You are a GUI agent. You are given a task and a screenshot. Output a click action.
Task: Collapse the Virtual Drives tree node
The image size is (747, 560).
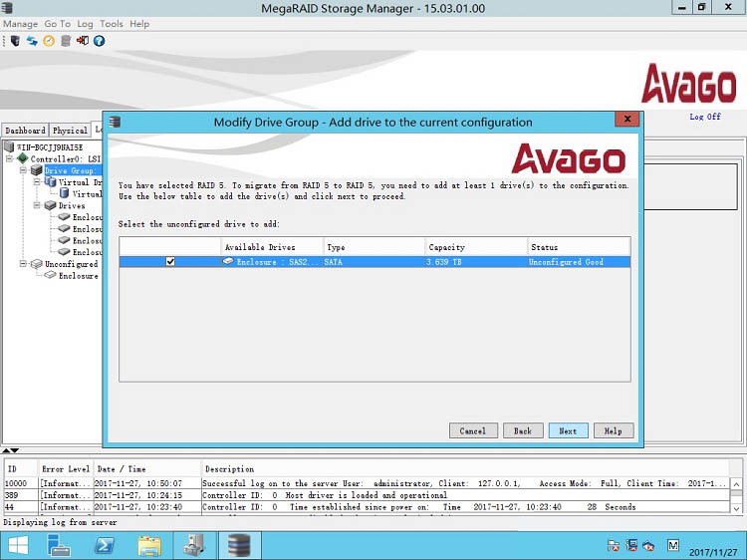tap(37, 182)
